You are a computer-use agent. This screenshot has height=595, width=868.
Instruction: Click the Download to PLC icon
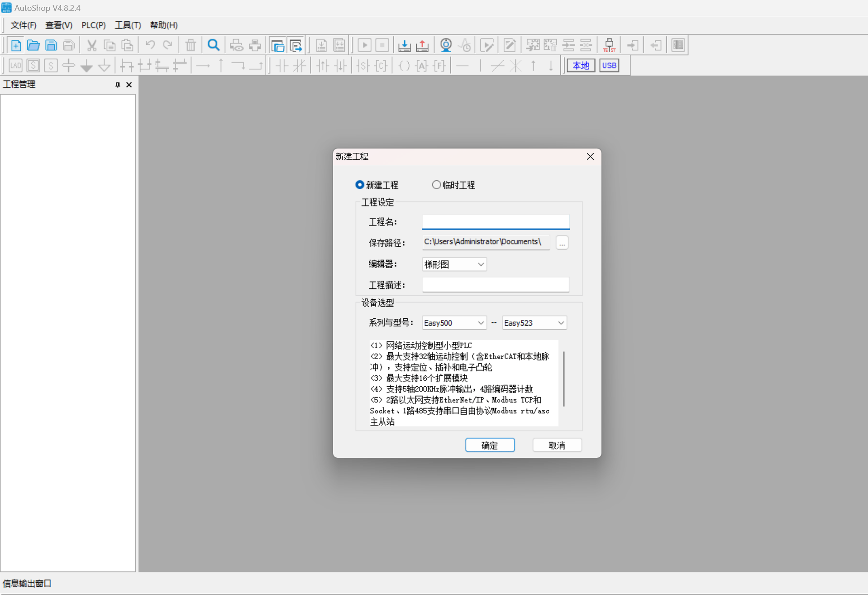(404, 45)
